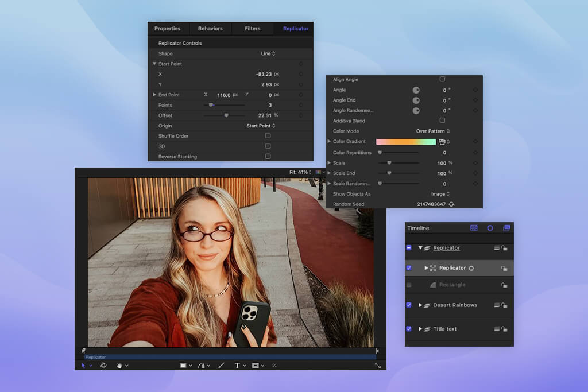This screenshot has width=588, height=392.
Task: Enable the Additive Blend checkbox
Action: pyautogui.click(x=442, y=121)
